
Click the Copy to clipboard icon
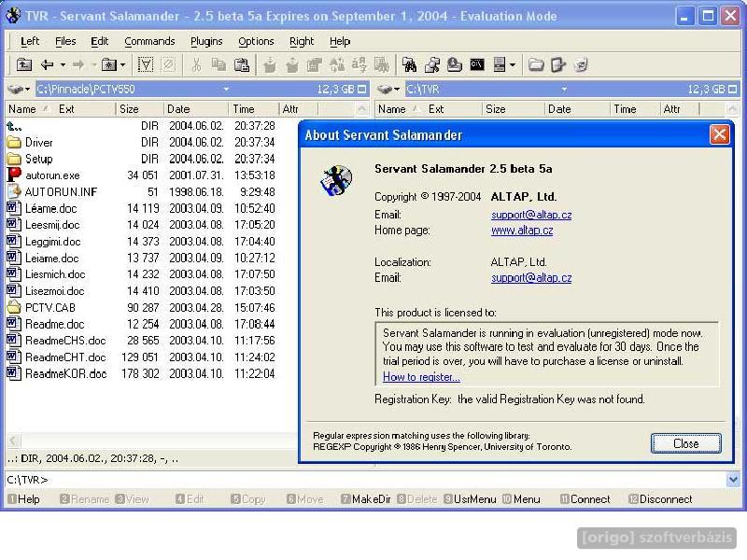218,64
